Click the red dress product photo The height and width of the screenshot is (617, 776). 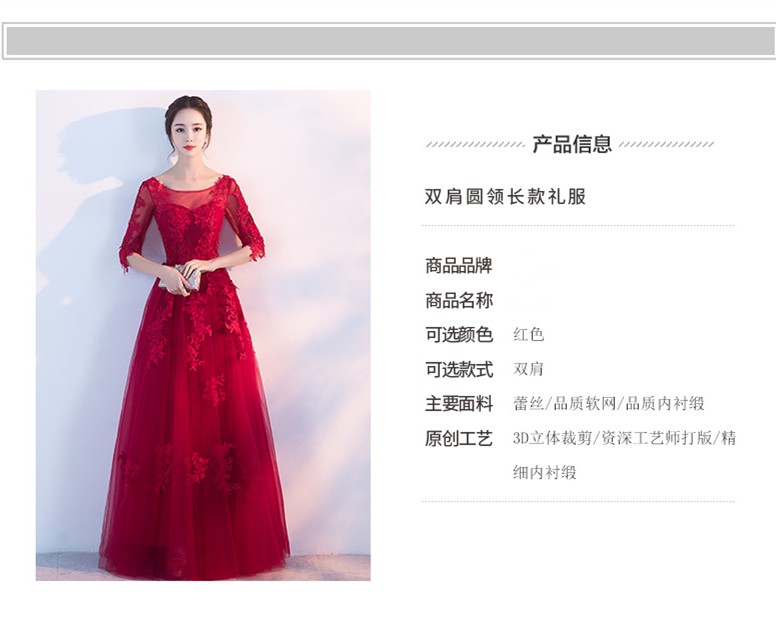point(203,335)
